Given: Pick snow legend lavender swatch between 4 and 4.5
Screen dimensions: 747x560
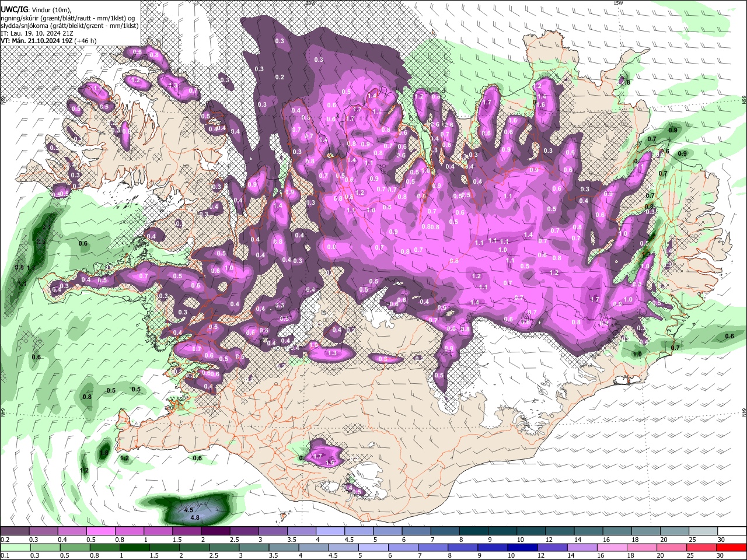Looking at the screenshot, I should click(330, 531).
